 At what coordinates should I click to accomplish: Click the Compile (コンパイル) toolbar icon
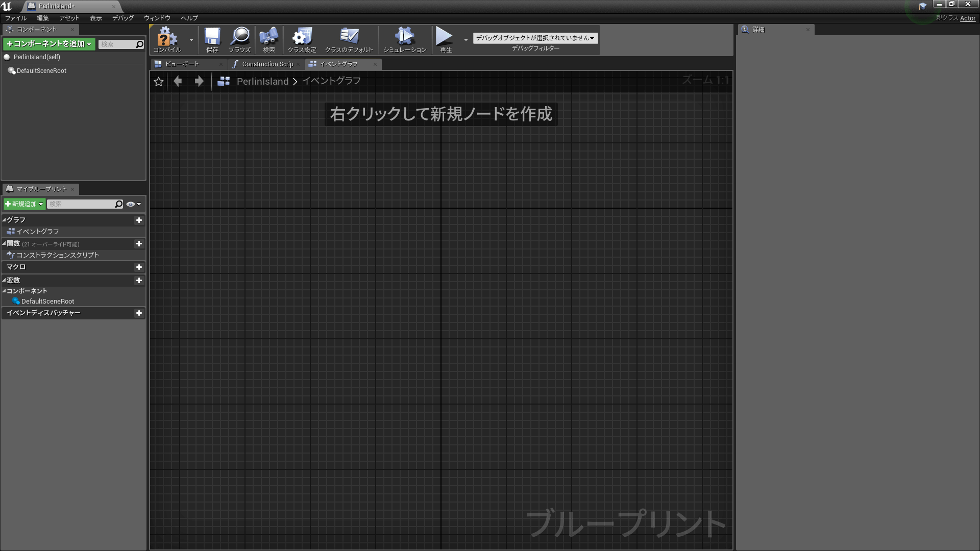pyautogui.click(x=167, y=37)
